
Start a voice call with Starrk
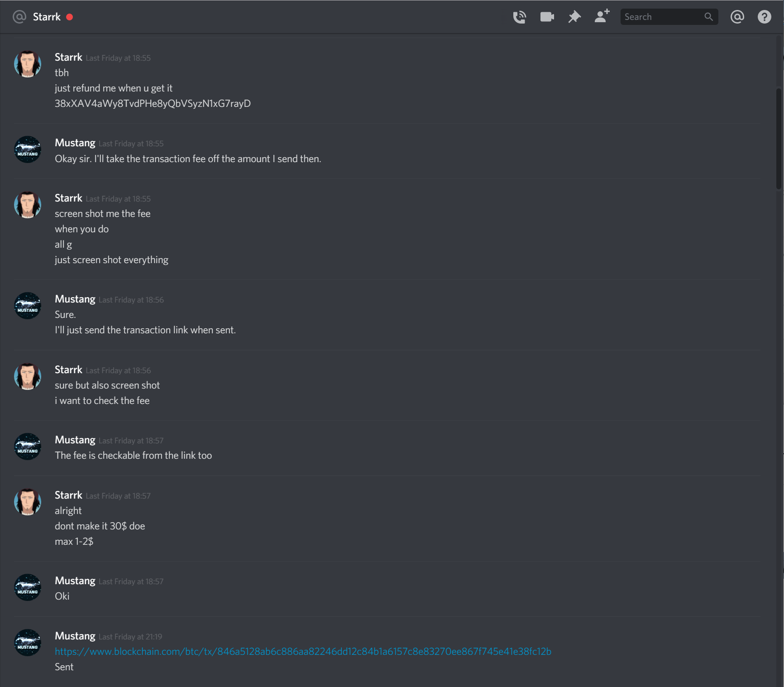click(519, 17)
